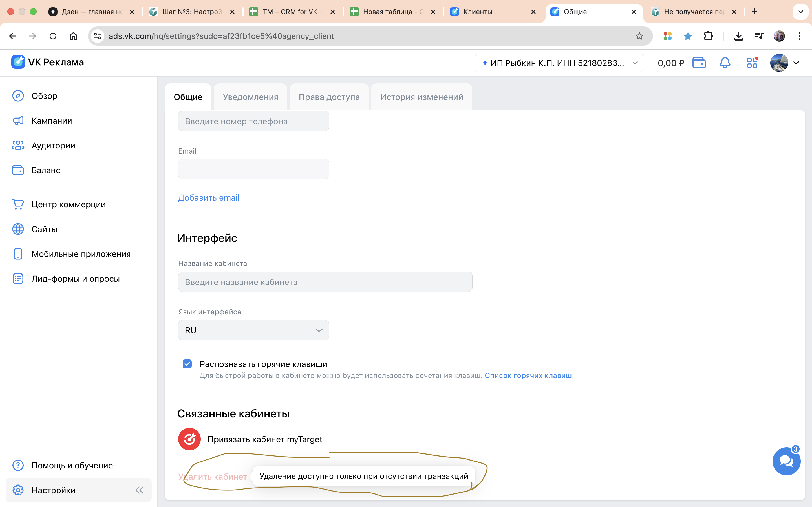Expand the RU interface language dropdown
Viewport: 812px width, 507px height.
[253, 330]
